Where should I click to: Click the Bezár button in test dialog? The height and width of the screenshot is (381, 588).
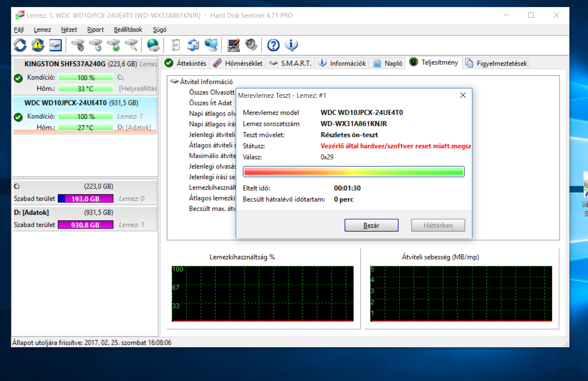click(371, 225)
